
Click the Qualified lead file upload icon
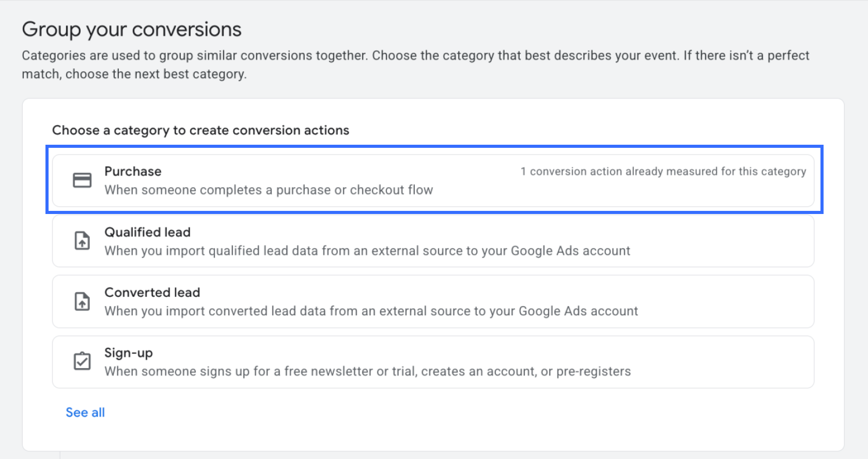coord(82,241)
